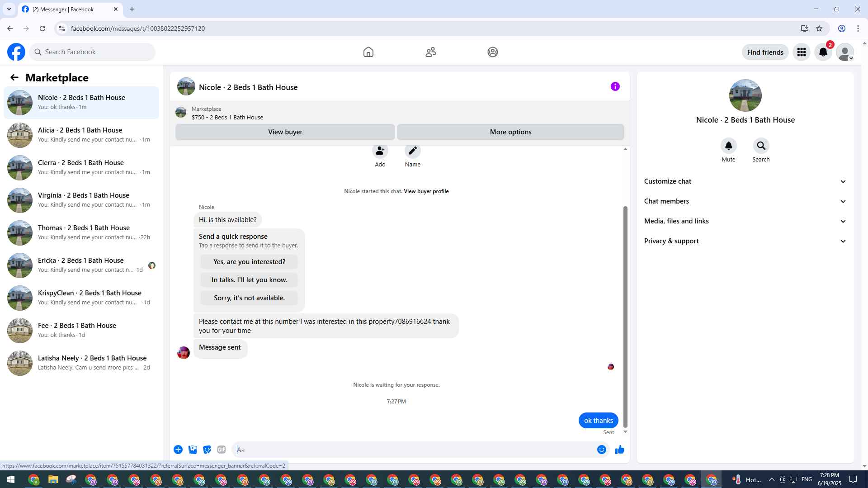This screenshot has width=868, height=488.
Task: Go back using the Marketplace back arrow
Action: coord(14,78)
